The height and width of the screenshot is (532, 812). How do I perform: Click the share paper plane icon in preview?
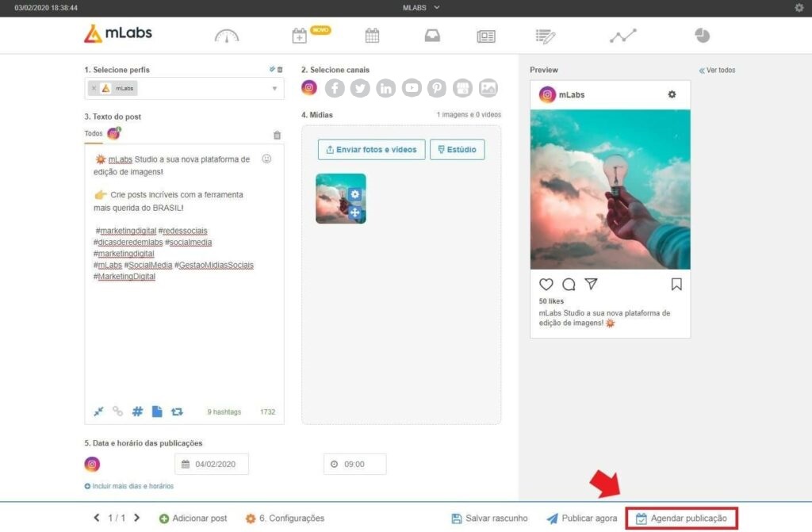[x=591, y=283]
